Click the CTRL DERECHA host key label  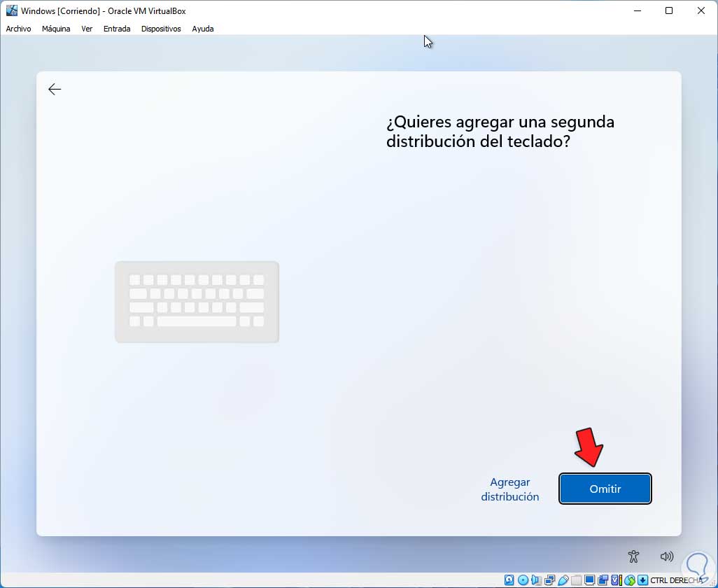[x=676, y=580]
